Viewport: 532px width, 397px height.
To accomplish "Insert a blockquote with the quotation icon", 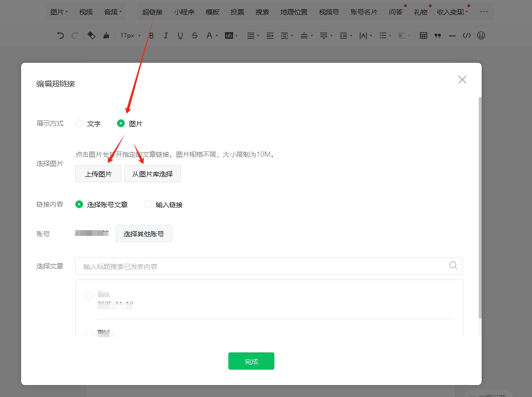I will pos(437,35).
